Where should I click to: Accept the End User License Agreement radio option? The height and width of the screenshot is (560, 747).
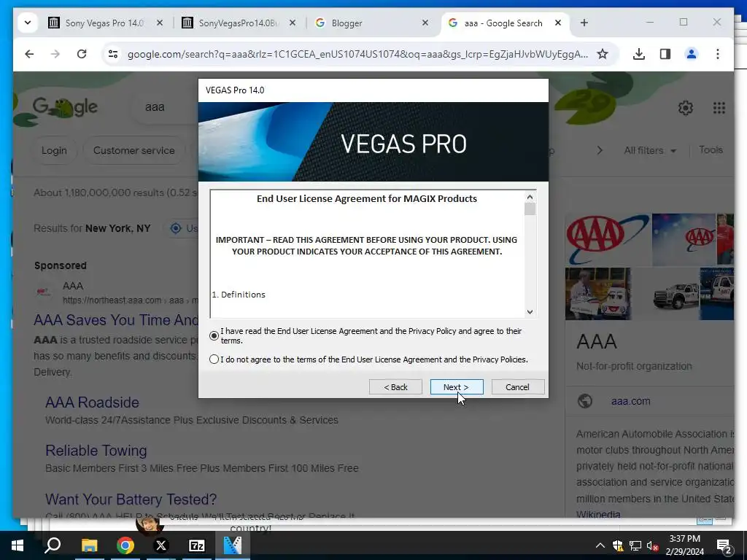click(214, 335)
